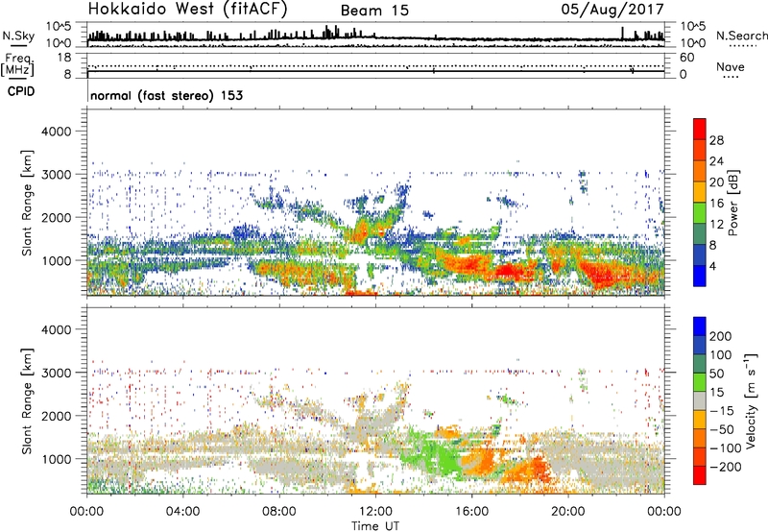The width and height of the screenshot is (768, 532).
Task: Click the '16:00' time tick label
Action: point(472,511)
